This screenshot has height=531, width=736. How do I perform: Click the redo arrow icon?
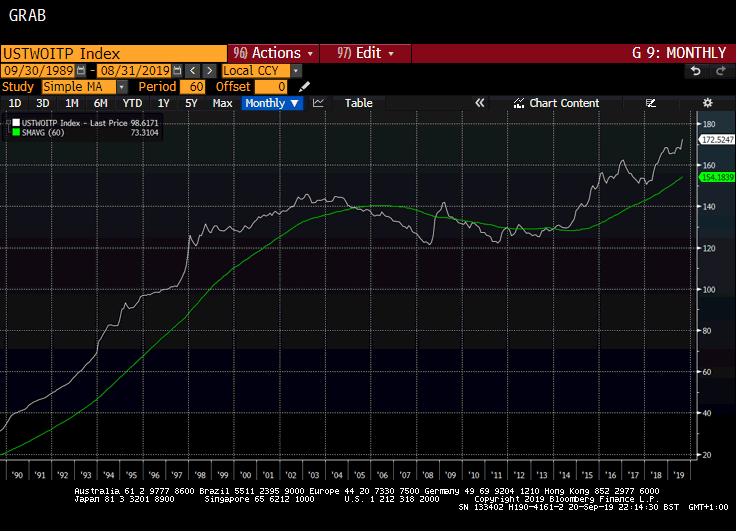click(720, 71)
